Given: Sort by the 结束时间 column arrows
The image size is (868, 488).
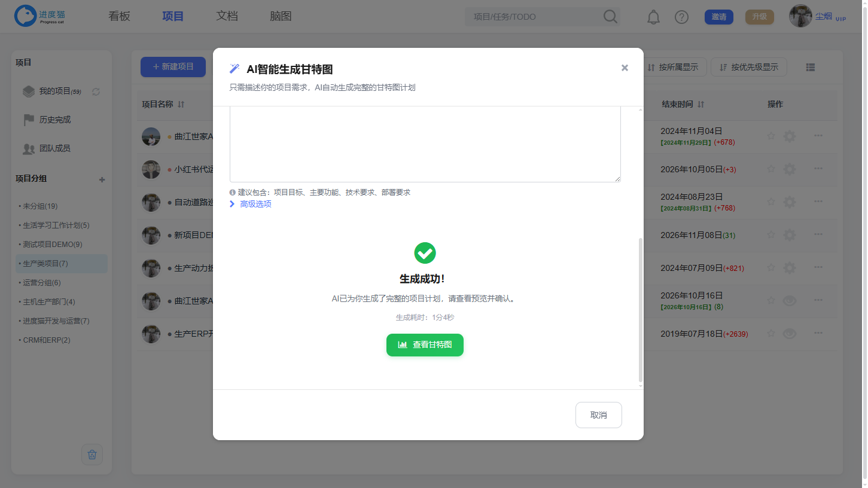Looking at the screenshot, I should [x=701, y=105].
